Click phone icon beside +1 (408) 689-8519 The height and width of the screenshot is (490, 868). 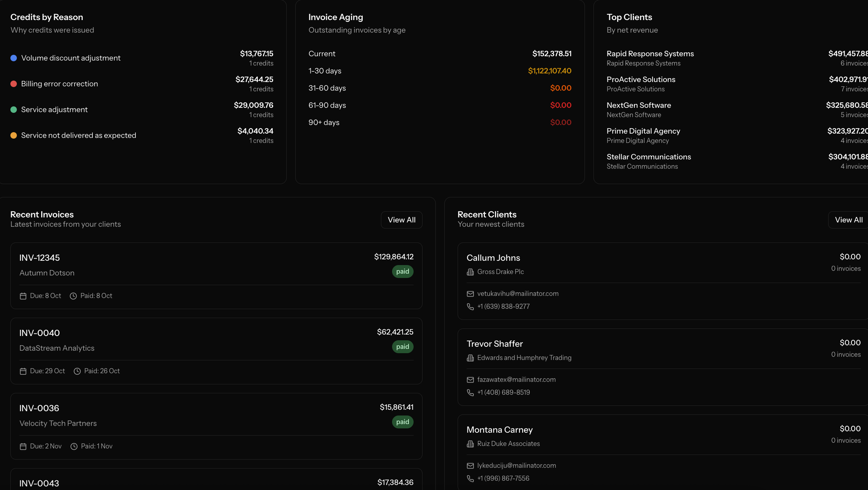click(x=470, y=393)
